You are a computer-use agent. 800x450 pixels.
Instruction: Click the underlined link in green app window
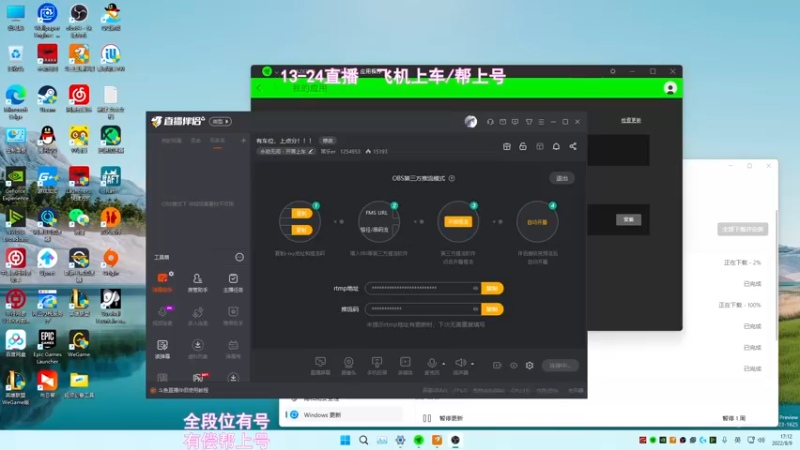pos(631,120)
